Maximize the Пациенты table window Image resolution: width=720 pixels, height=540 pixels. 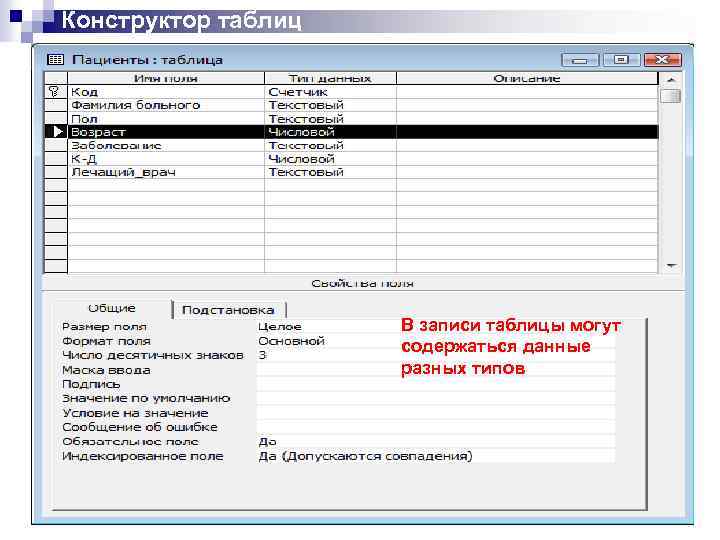(621, 60)
